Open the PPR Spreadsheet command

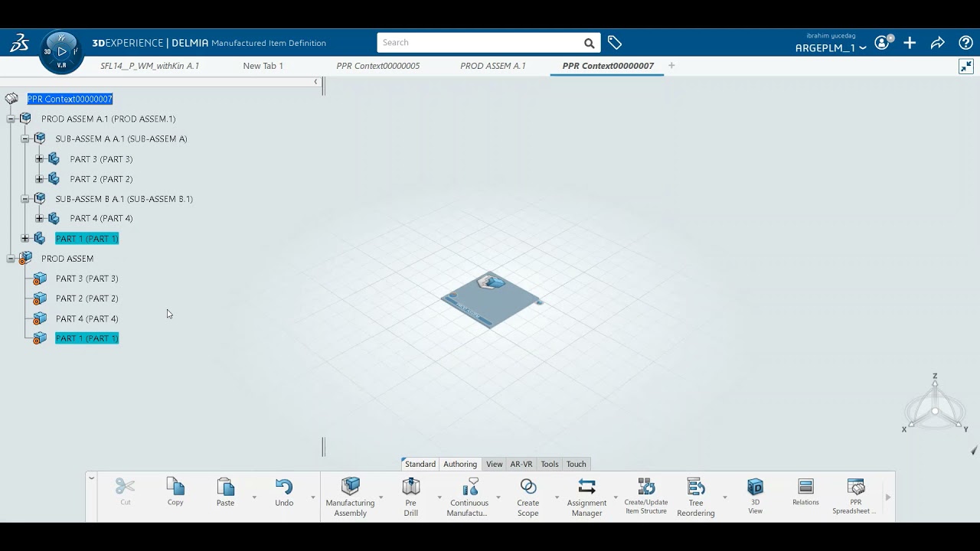[x=856, y=496]
